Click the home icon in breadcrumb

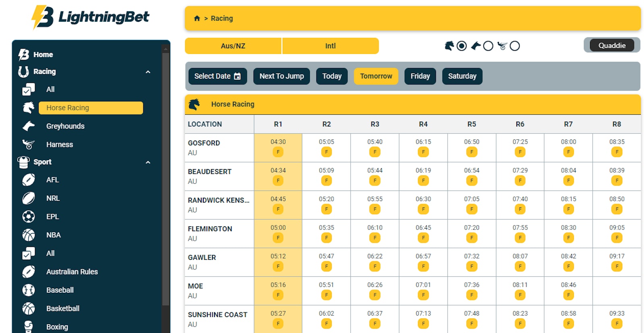pyautogui.click(x=197, y=19)
